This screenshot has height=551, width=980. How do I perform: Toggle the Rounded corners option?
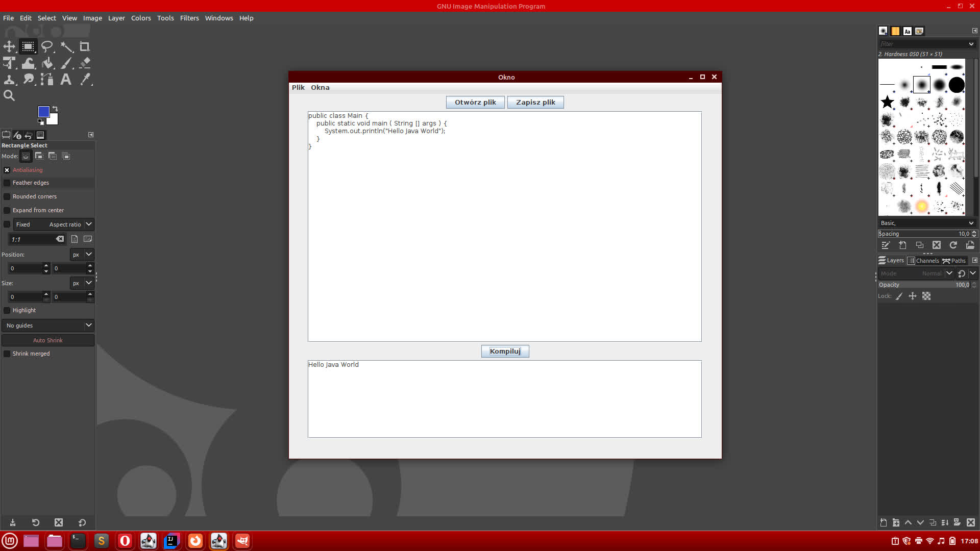[x=7, y=196]
